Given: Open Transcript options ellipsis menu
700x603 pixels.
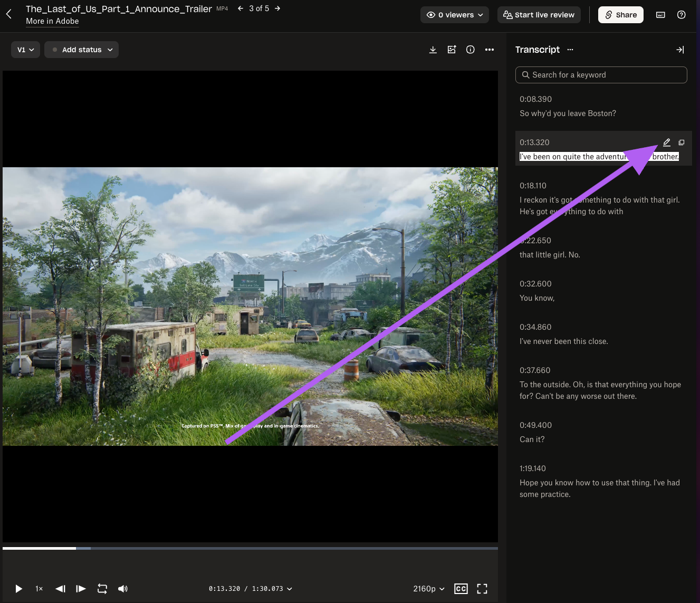Looking at the screenshot, I should pyautogui.click(x=570, y=50).
